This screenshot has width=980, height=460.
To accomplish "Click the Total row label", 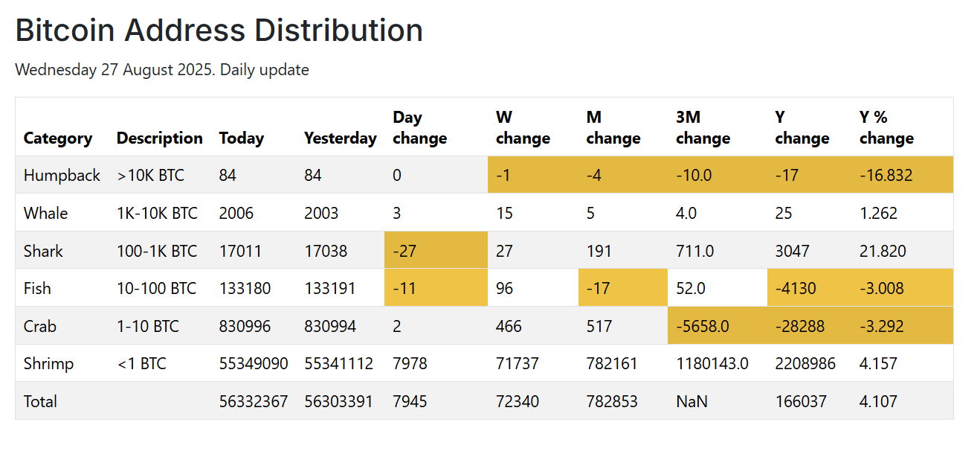I will pos(40,402).
